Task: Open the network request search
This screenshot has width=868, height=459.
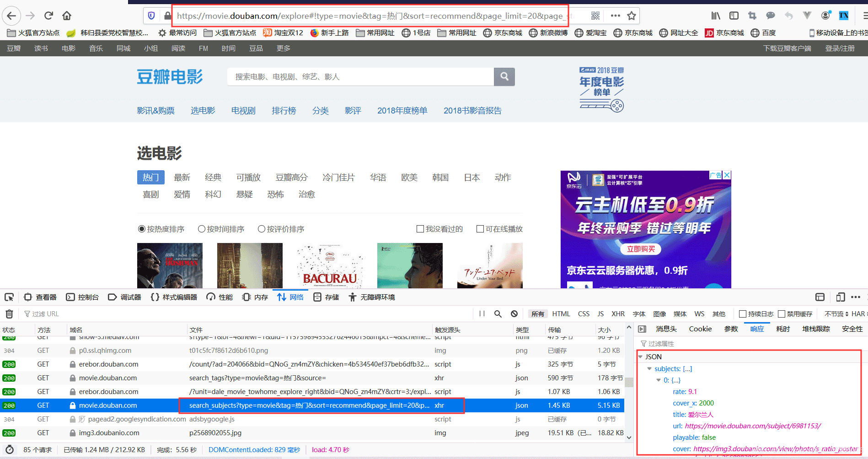Action: [498, 313]
